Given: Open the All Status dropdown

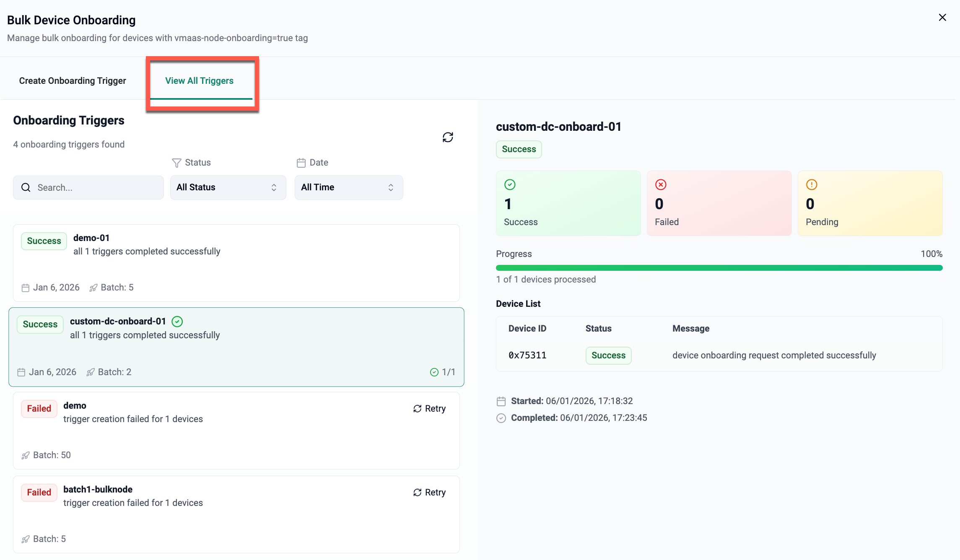Looking at the screenshot, I should (x=228, y=187).
